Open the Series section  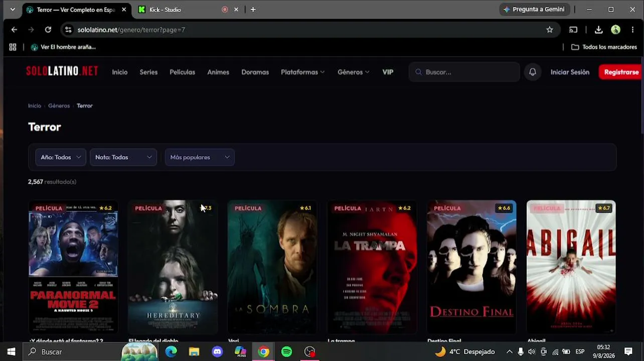(x=148, y=72)
